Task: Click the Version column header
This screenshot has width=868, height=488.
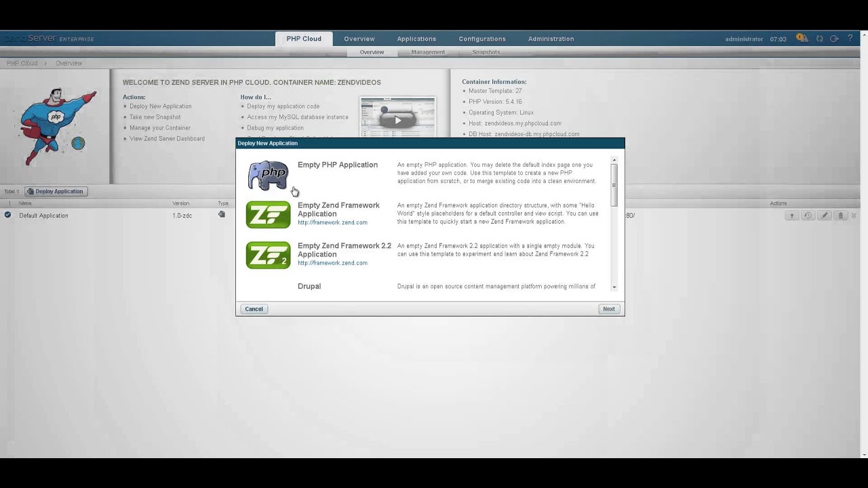Action: click(x=180, y=203)
